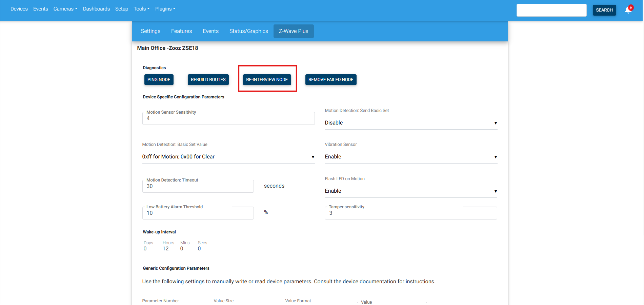Select the Z-Wave Plus tab

294,31
